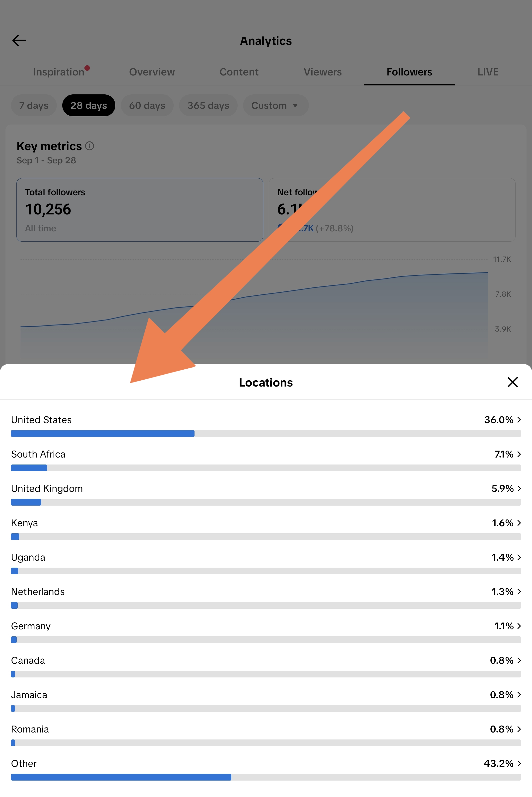Image resolution: width=532 pixels, height=797 pixels.
Task: Expand the Other locations chevron
Action: [x=519, y=763]
